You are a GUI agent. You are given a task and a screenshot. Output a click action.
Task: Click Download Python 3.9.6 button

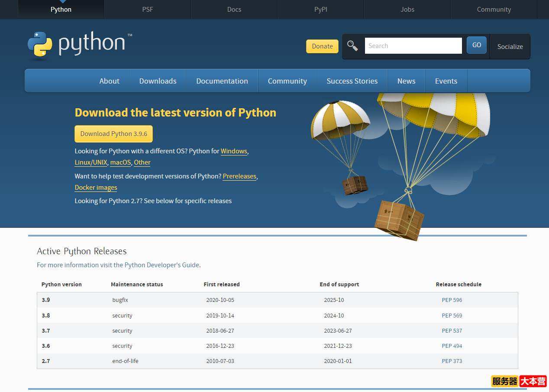[114, 134]
